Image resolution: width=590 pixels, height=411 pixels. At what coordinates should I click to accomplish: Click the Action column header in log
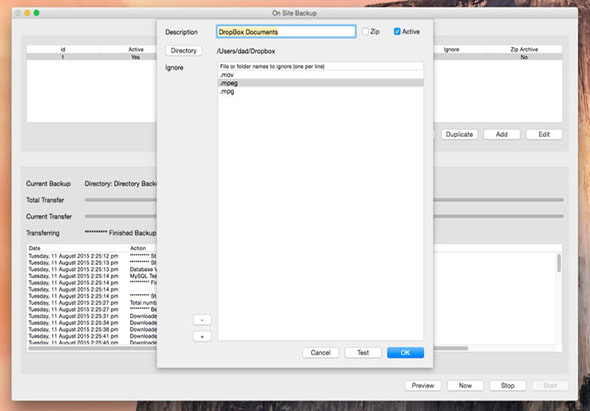(143, 248)
